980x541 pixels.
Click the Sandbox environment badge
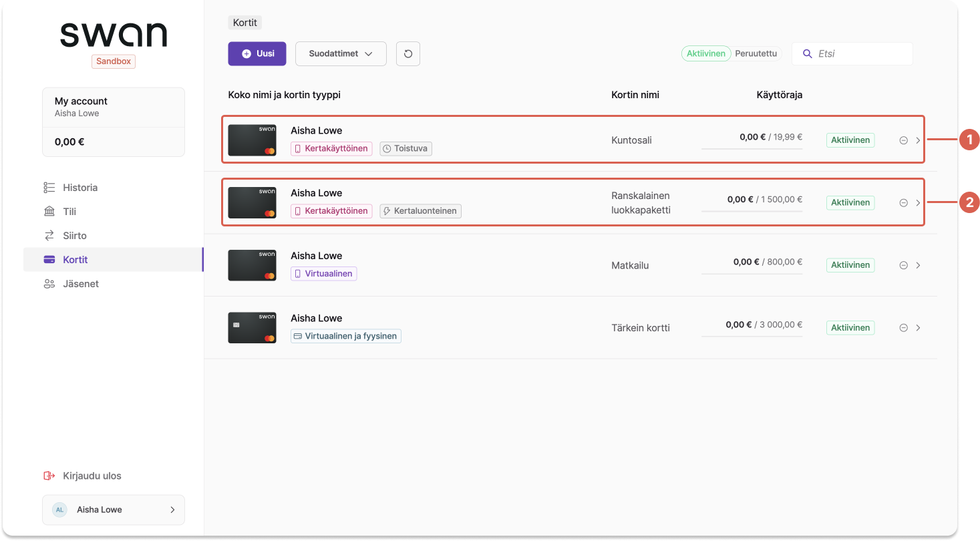click(114, 61)
